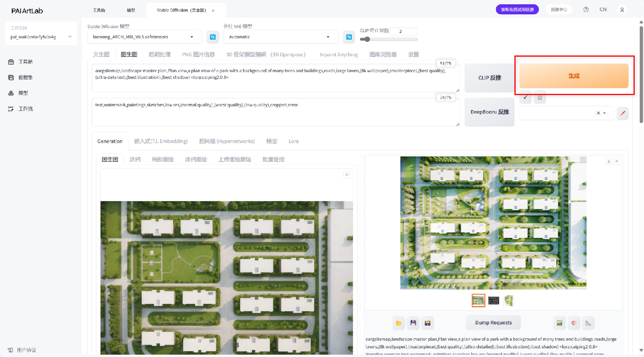Close the output gallery preview
This screenshot has width=644, height=357.
(617, 161)
